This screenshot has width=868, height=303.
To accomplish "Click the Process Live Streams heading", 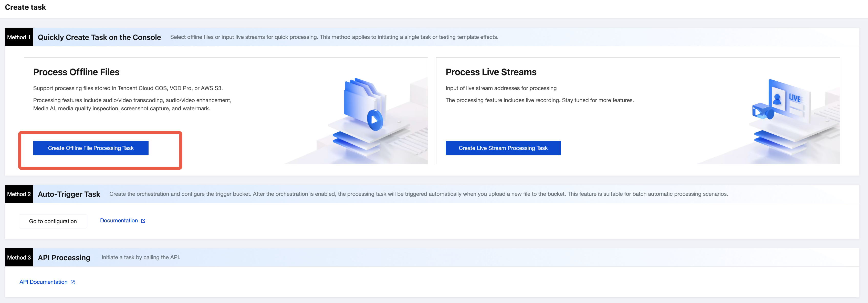I will (x=491, y=72).
